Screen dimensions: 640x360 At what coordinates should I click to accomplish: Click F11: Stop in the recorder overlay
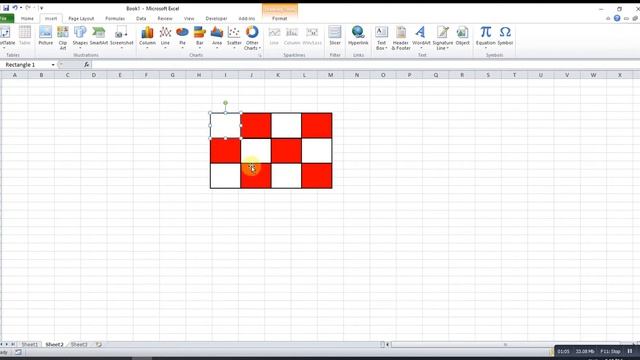[610, 351]
